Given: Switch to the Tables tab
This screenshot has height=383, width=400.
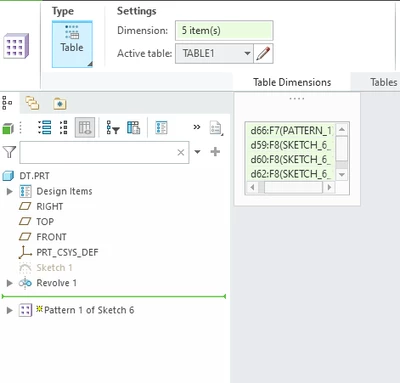Looking at the screenshot, I should pos(383,82).
